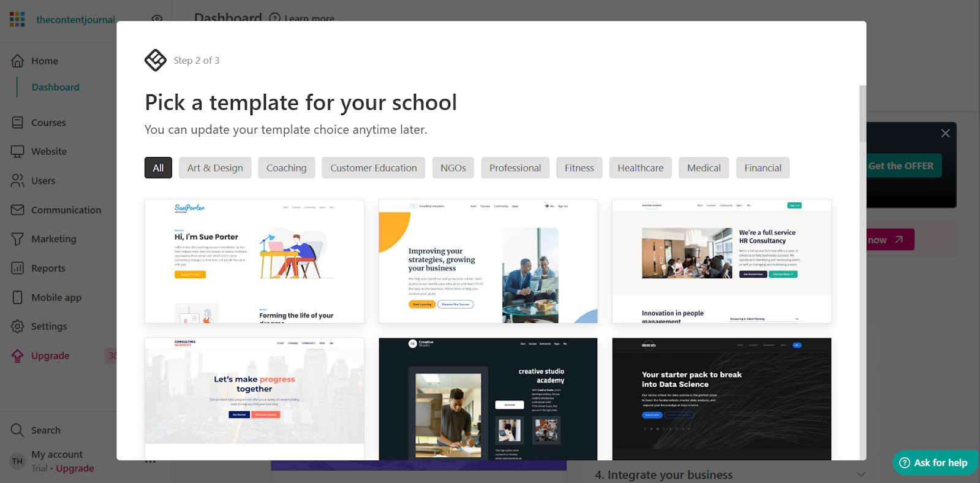Filter templates by Financial
The image size is (980, 483).
[763, 168]
